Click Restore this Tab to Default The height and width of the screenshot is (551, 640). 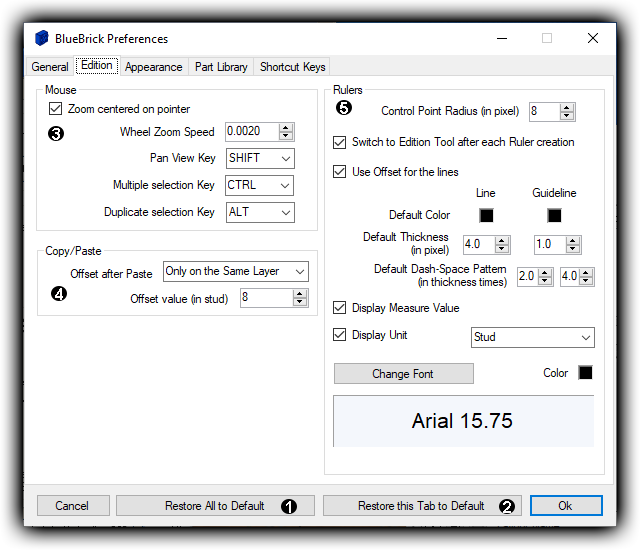tap(422, 506)
